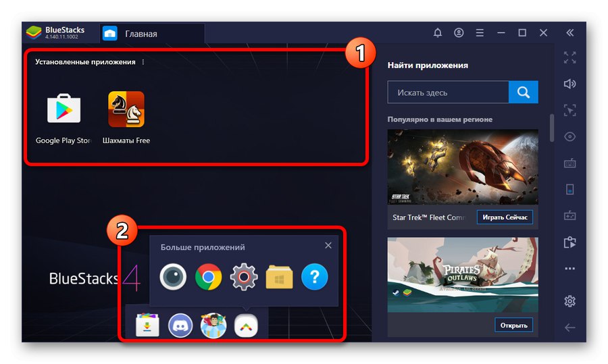
Task: Click the Искать здесь search field
Action: 448,93
